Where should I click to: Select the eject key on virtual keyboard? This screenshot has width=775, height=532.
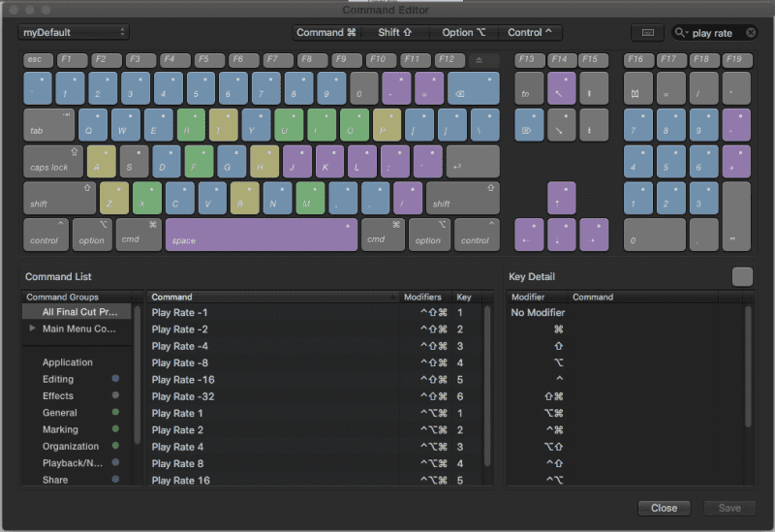[x=483, y=60]
